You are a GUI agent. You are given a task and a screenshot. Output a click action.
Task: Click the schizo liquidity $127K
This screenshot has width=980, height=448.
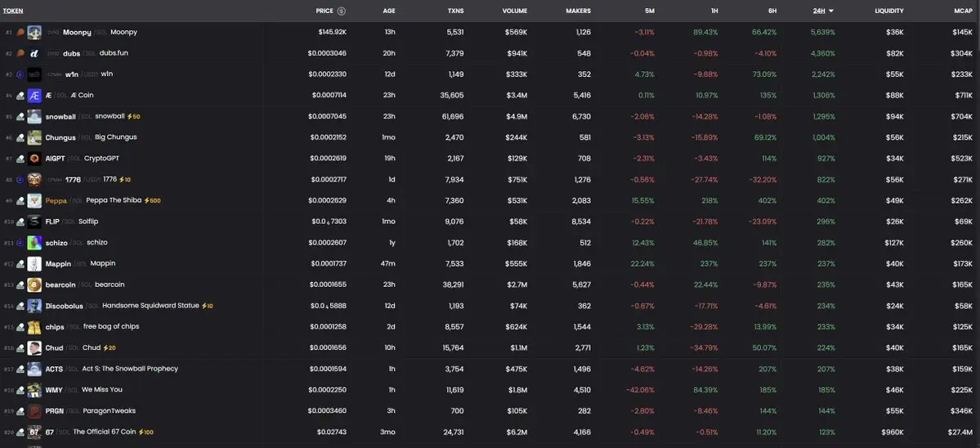pos(893,243)
